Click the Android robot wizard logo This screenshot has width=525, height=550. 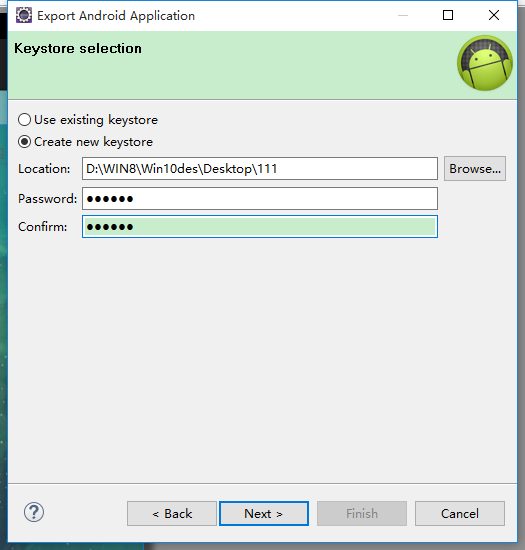[x=485, y=63]
